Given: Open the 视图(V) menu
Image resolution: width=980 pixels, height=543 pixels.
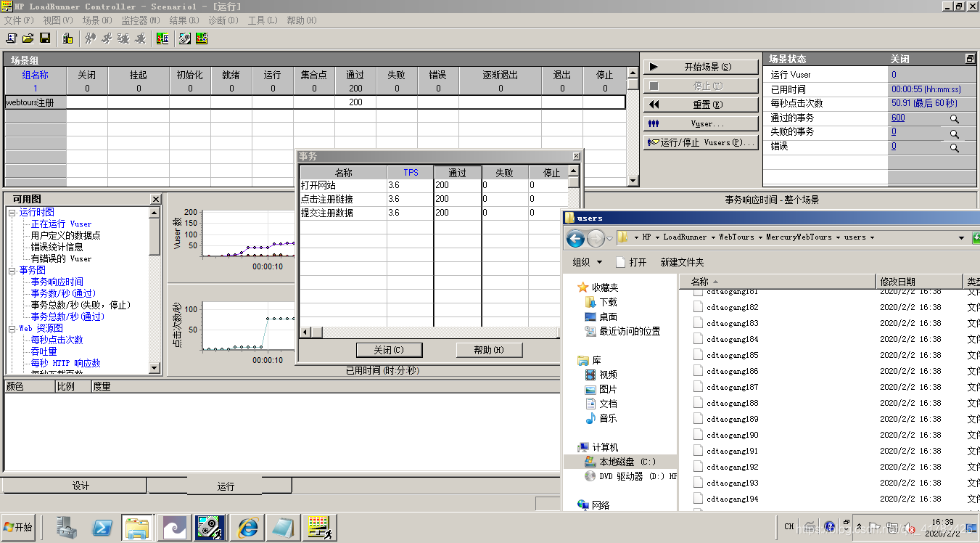Looking at the screenshot, I should tap(58, 20).
